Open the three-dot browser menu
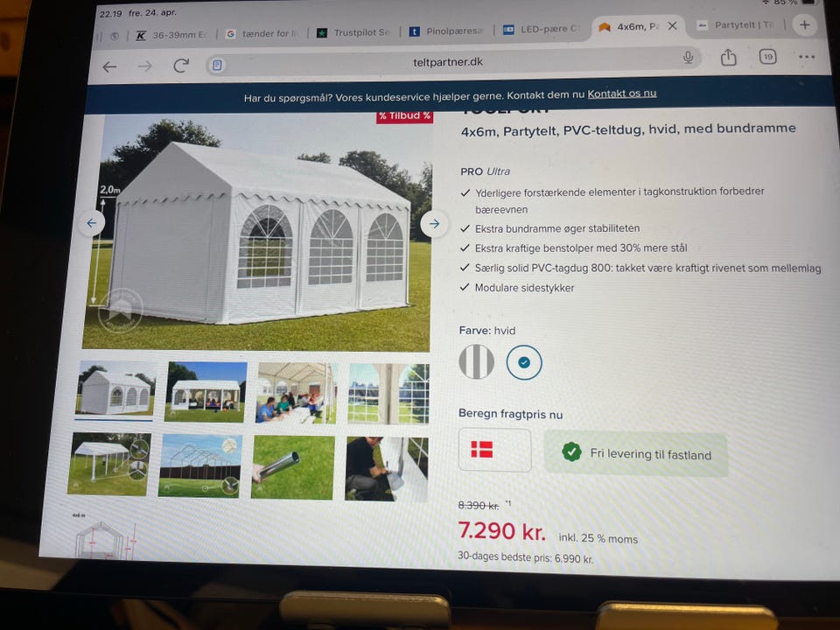The image size is (840, 630). [806, 57]
